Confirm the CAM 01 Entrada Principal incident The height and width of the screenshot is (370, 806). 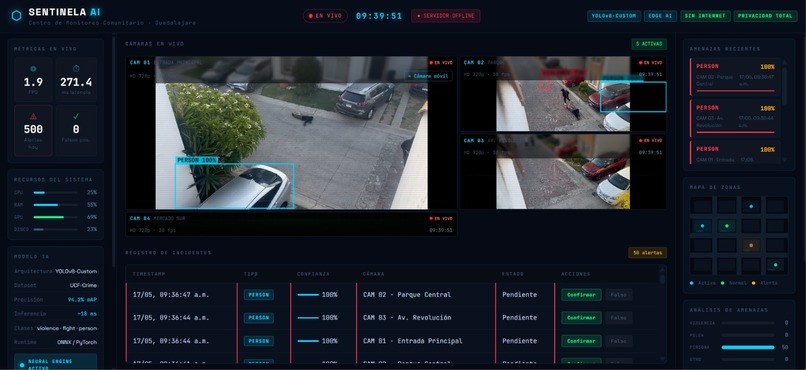click(581, 341)
